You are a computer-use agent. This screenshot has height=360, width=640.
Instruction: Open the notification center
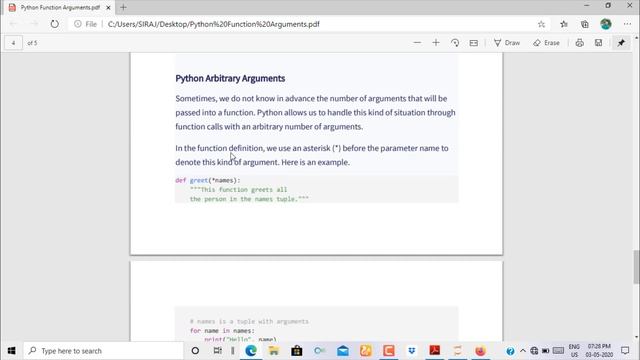pos(625,351)
